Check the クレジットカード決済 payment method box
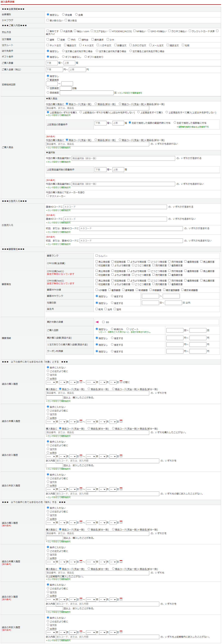Image resolution: width=222 pixels, height=644 pixels. coord(190,31)
